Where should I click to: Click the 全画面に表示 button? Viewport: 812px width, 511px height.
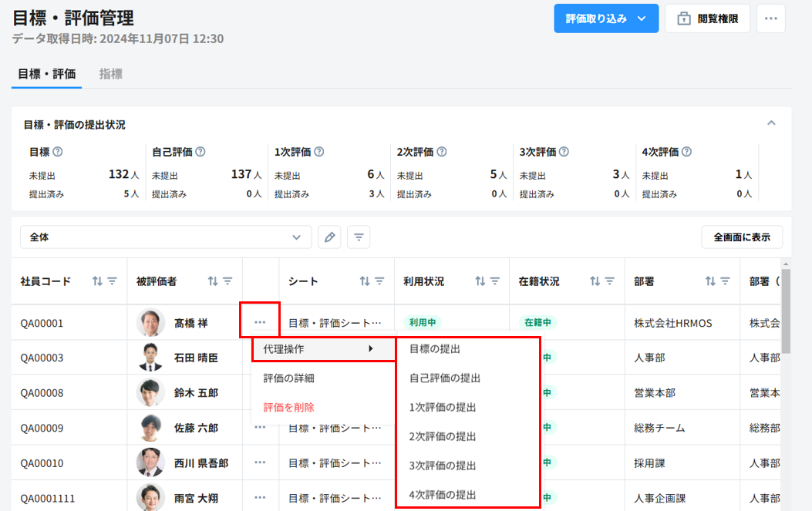(x=742, y=237)
